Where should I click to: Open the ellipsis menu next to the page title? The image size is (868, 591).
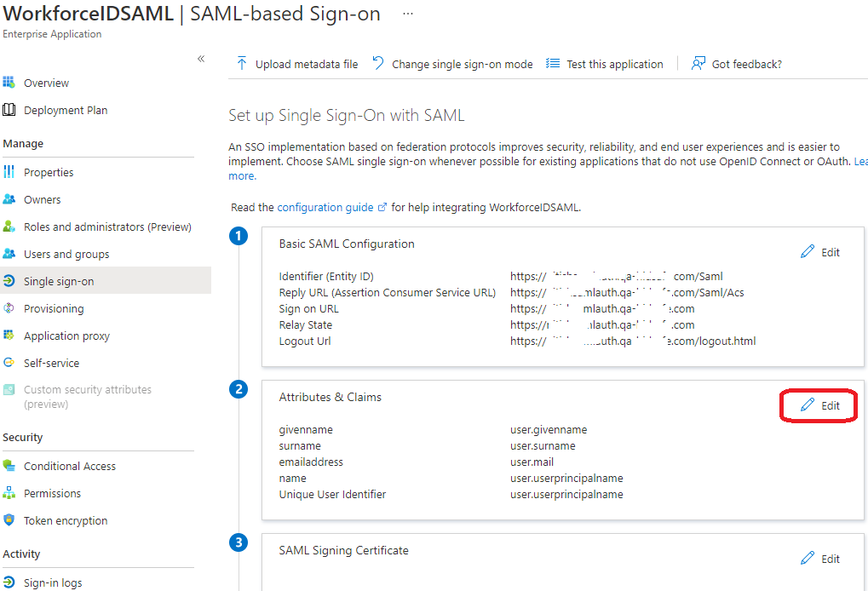[x=408, y=14]
